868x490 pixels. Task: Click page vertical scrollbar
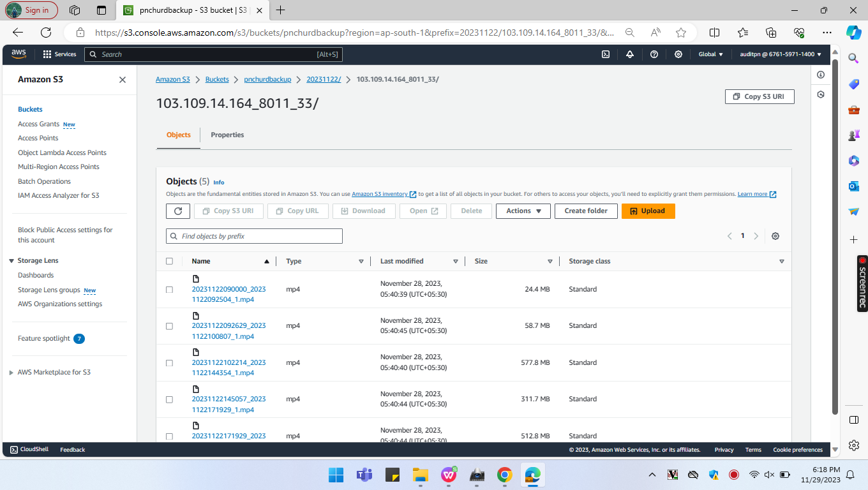[835, 237]
